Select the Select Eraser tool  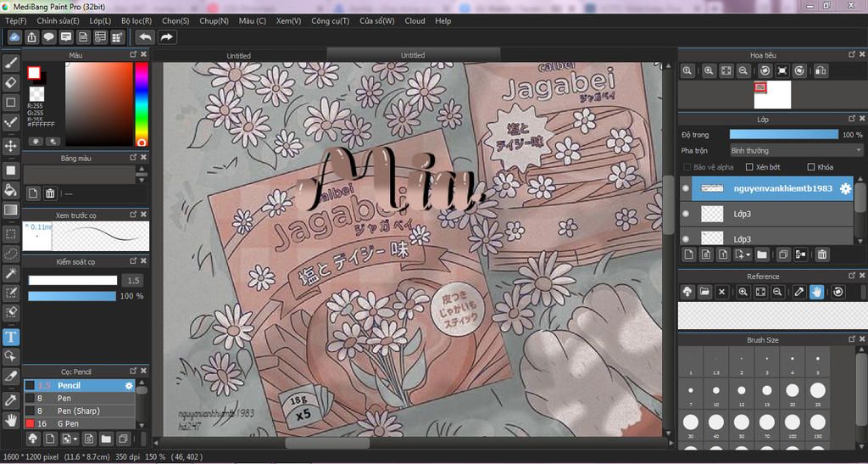tap(11, 312)
